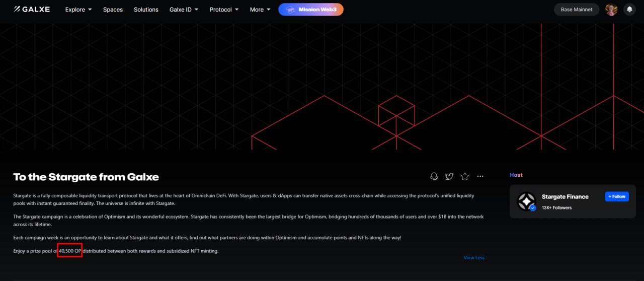Click the Galxe logo
644x281 pixels.
[x=31, y=9]
